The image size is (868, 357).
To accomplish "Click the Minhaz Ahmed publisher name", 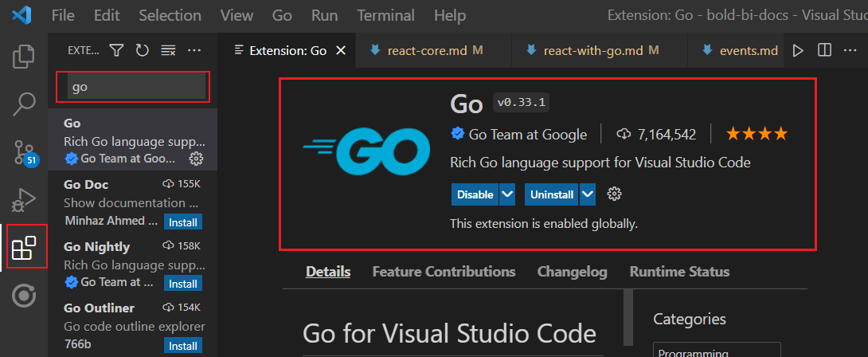I will click(x=111, y=221).
